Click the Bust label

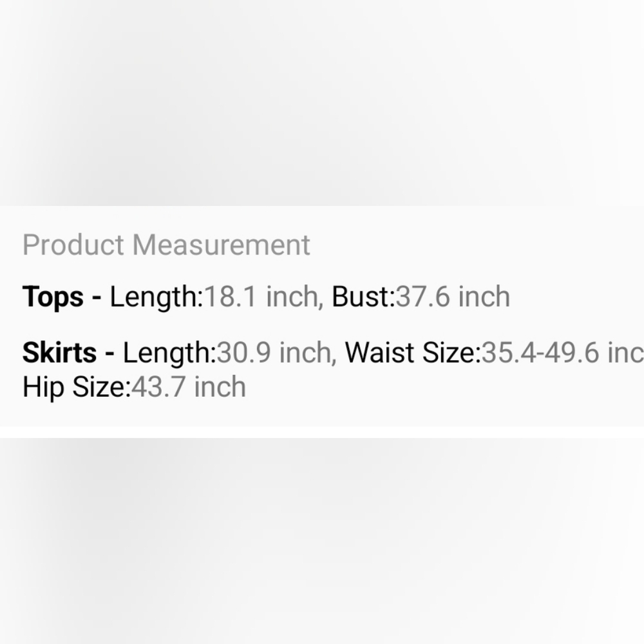coord(363,296)
